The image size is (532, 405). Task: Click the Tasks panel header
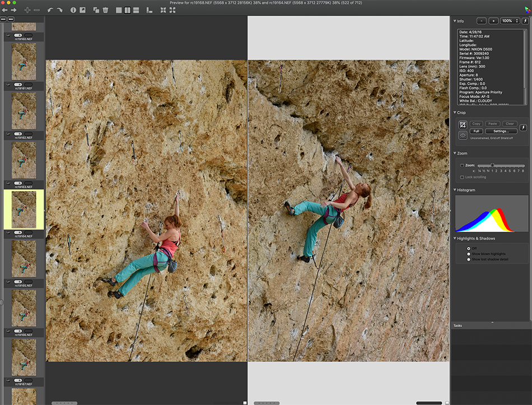tap(491, 325)
